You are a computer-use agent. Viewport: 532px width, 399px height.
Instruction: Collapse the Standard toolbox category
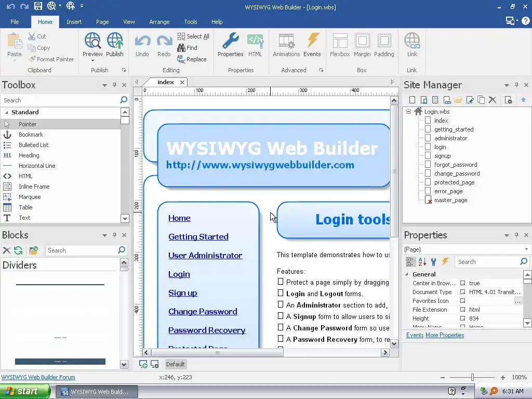click(6, 112)
